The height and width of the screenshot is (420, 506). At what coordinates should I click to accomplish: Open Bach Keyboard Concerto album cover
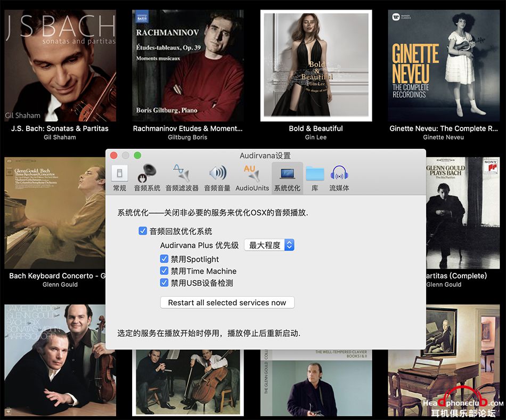55,213
